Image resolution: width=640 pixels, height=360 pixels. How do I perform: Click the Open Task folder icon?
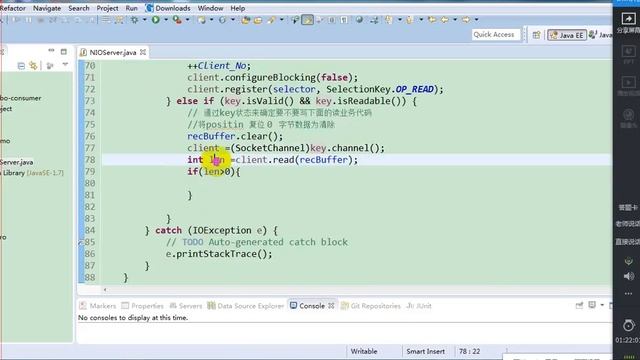[x=258, y=20]
